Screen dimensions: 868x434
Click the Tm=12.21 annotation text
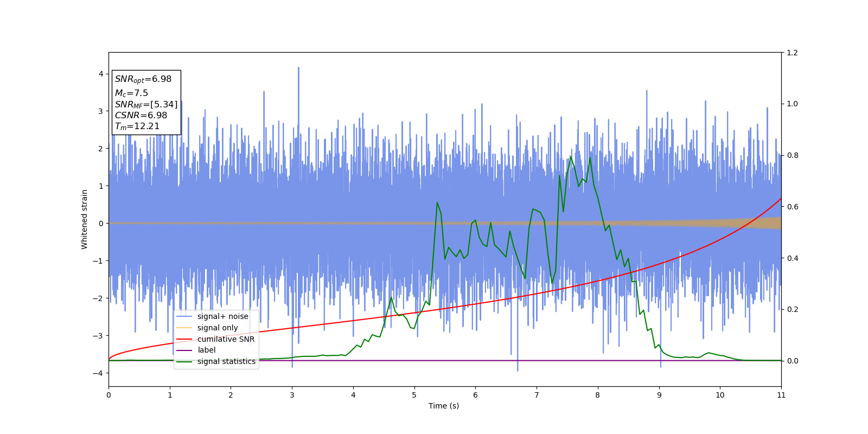[137, 126]
